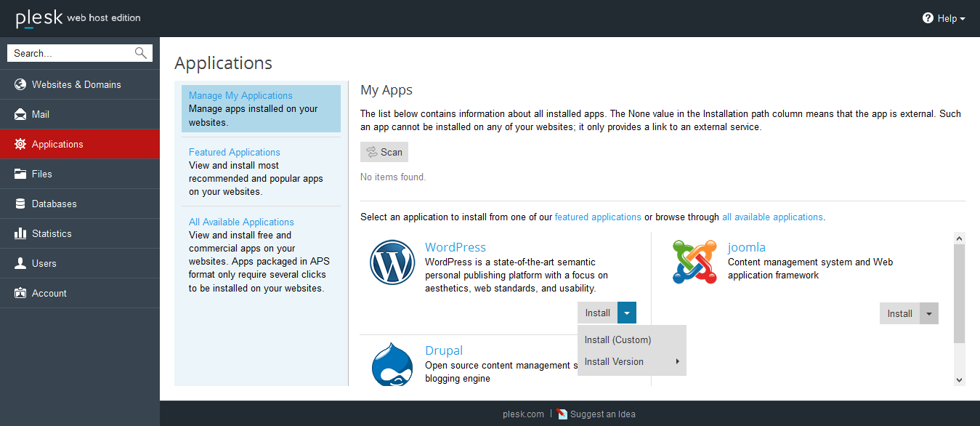Select the Databases icon in the sidebar
The image size is (980, 426).
(x=20, y=204)
